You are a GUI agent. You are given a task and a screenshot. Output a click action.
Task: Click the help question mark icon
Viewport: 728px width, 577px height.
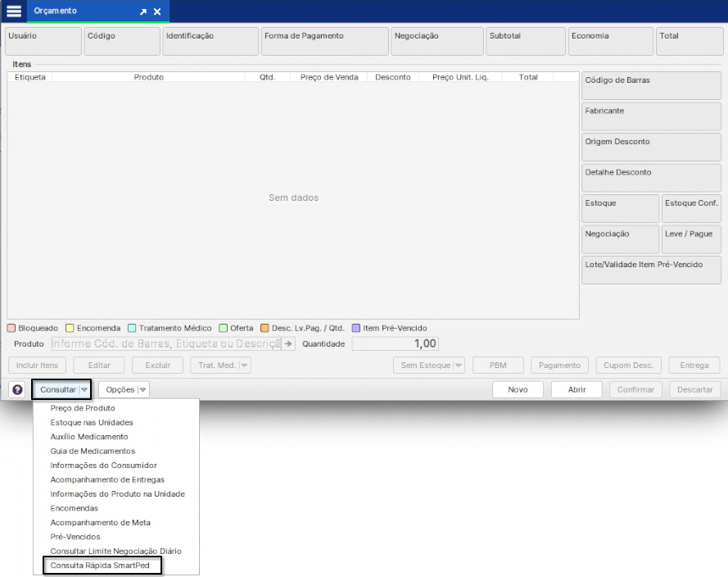(17, 390)
